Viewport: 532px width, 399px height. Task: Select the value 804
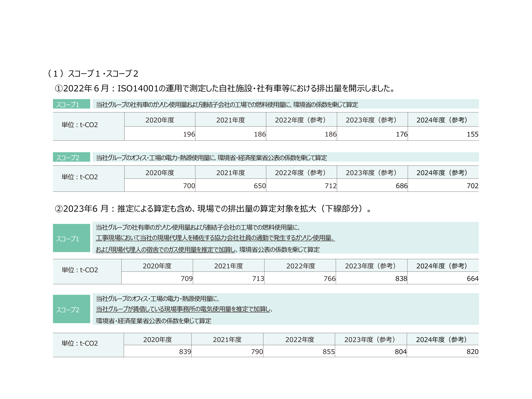coord(401,352)
